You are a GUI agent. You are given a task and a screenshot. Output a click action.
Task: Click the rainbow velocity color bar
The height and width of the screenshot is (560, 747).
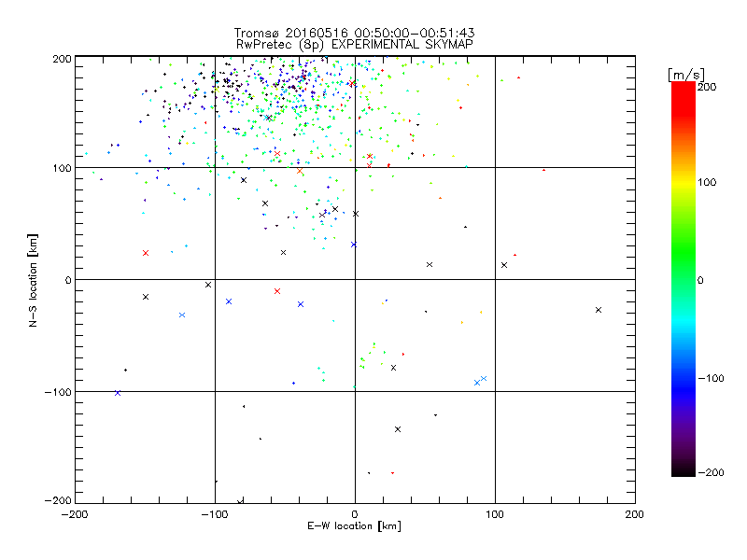684,279
